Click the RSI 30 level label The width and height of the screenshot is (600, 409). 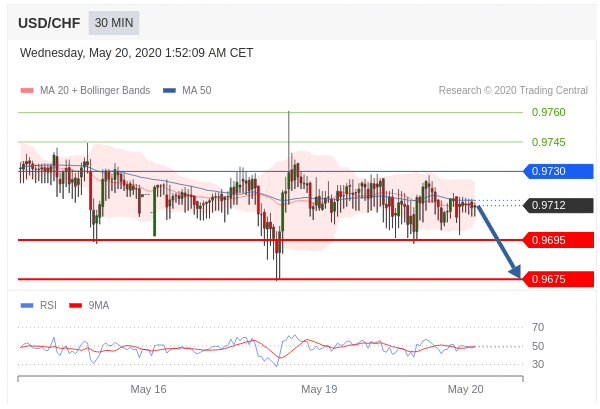tap(538, 364)
